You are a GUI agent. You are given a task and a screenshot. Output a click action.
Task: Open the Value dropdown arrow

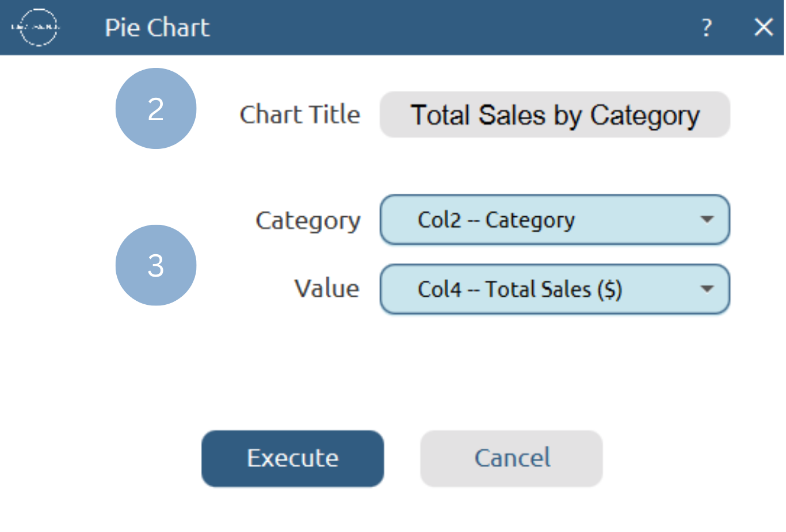pos(706,289)
